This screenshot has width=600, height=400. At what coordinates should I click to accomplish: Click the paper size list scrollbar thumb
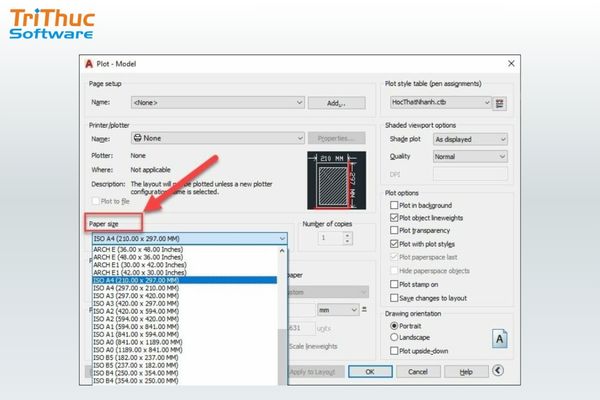(282, 357)
